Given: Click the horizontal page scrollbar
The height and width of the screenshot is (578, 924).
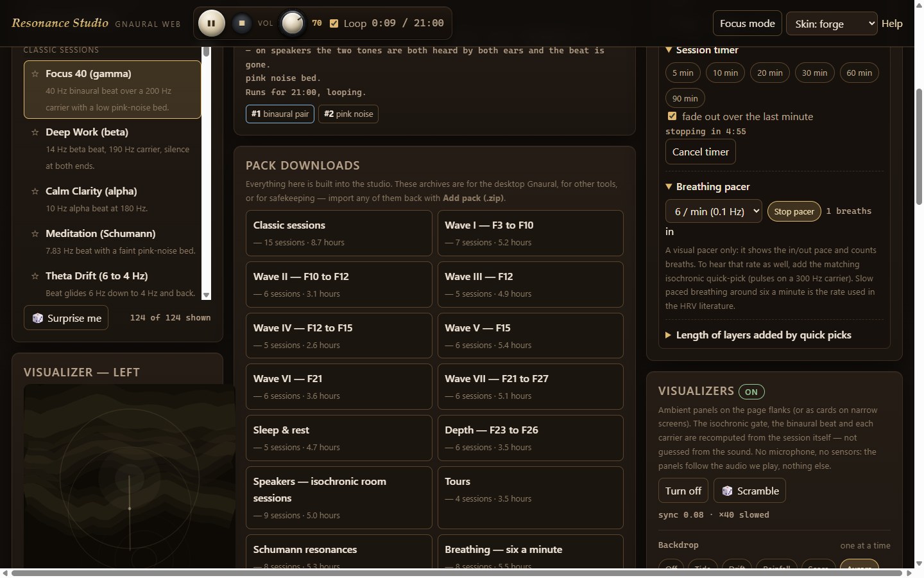Looking at the screenshot, I should [458, 573].
